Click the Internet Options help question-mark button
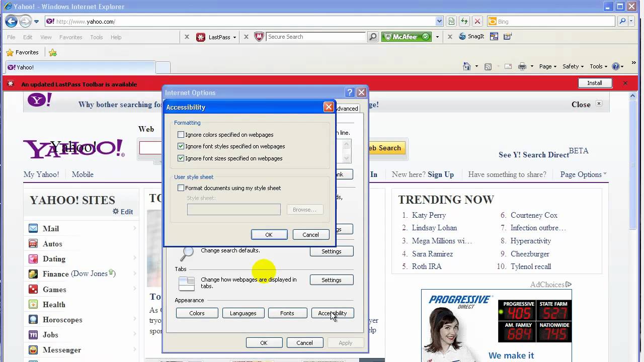Screen dimensions: 644x362 (350, 93)
